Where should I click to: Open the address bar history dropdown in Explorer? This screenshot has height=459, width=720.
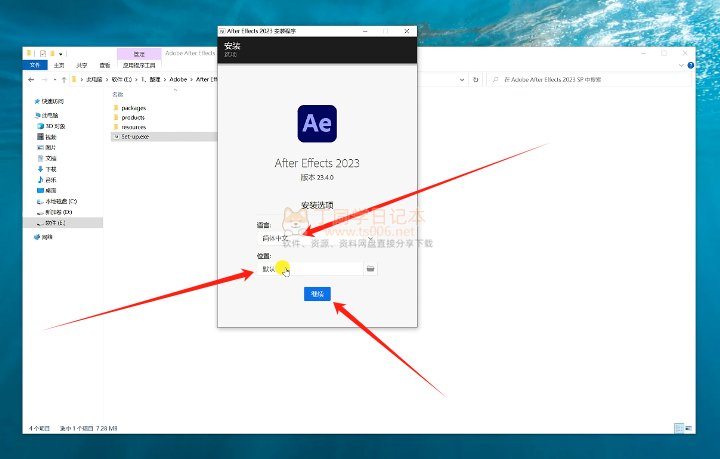[x=462, y=80]
